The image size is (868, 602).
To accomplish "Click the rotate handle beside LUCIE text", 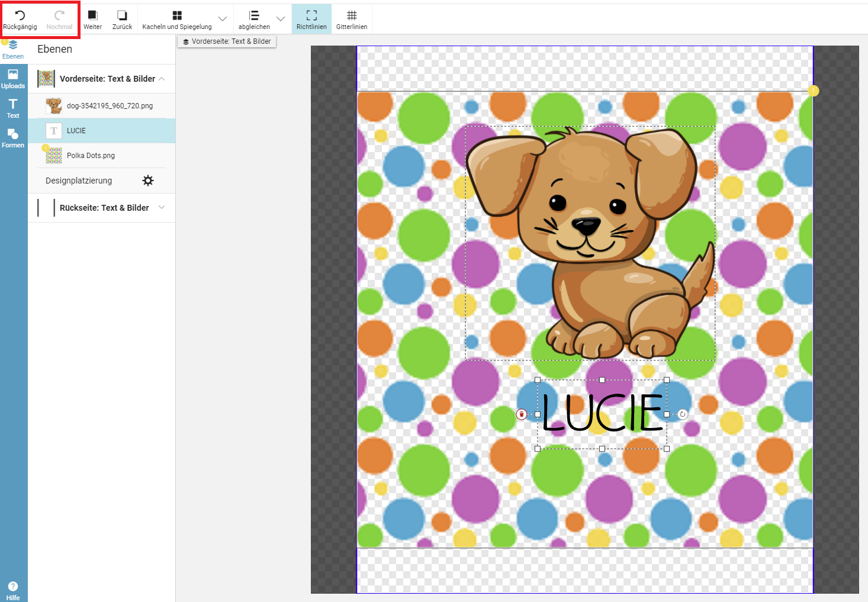I will [x=683, y=414].
